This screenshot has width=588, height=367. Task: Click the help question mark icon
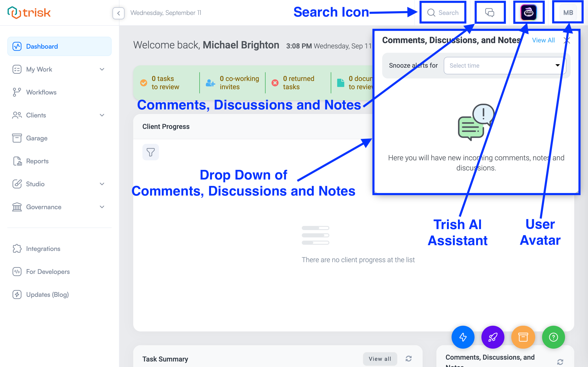point(553,337)
